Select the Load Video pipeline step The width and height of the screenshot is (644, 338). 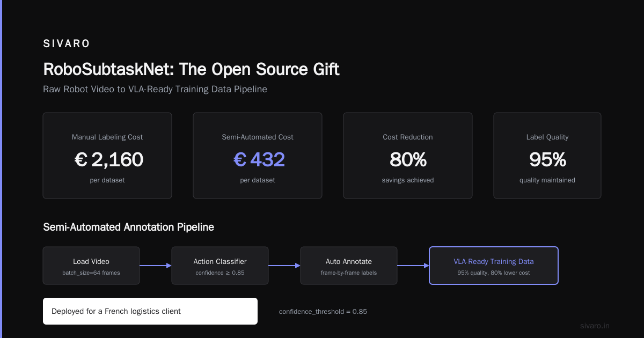click(x=91, y=266)
